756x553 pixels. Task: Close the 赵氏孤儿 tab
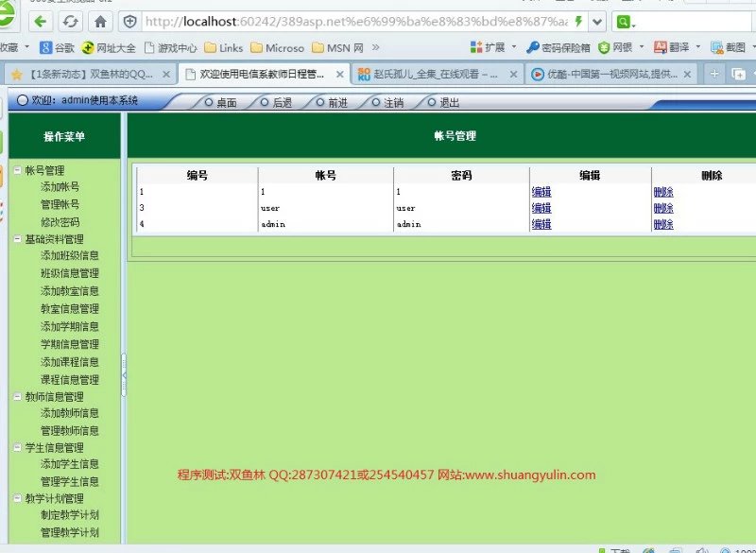[x=513, y=75]
